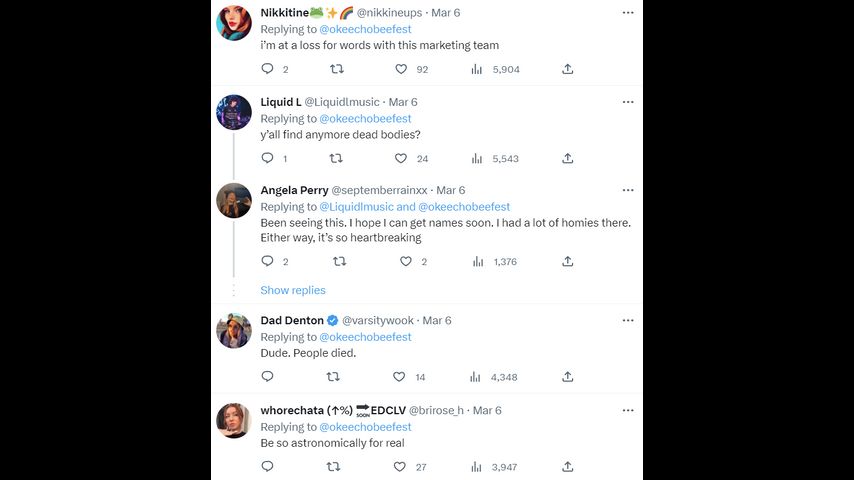Like Angela Perry's reply
This screenshot has height=480, width=854.
406,261
